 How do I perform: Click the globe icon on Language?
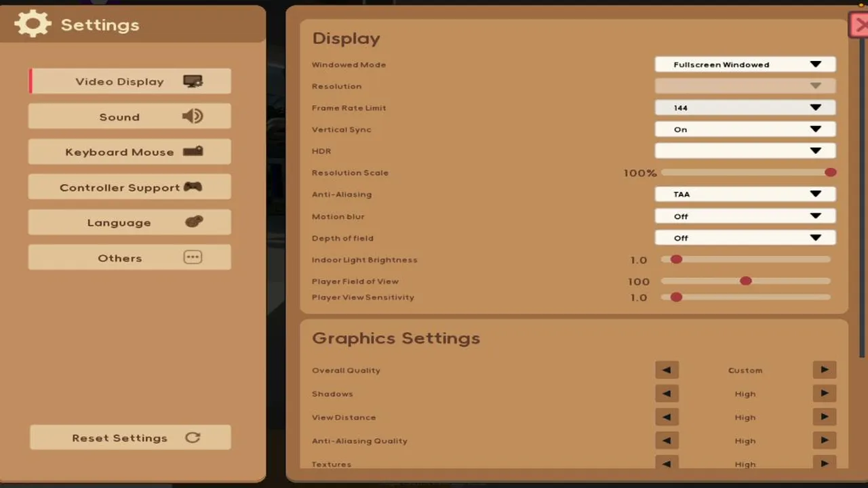click(194, 222)
